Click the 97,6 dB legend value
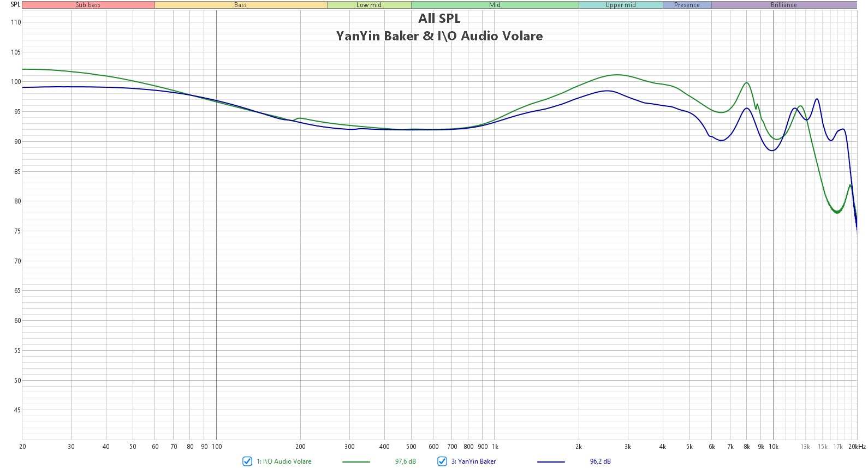Viewport: 868px width, 468px height. [406, 461]
